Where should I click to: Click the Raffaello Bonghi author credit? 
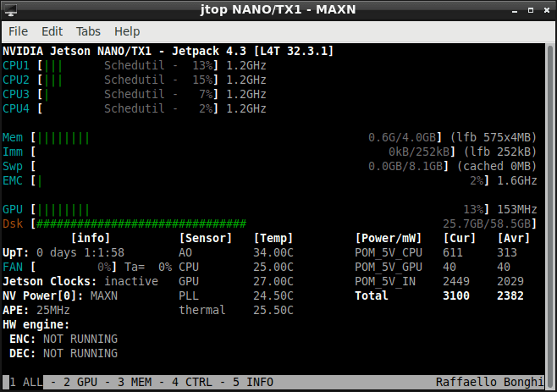486,382
